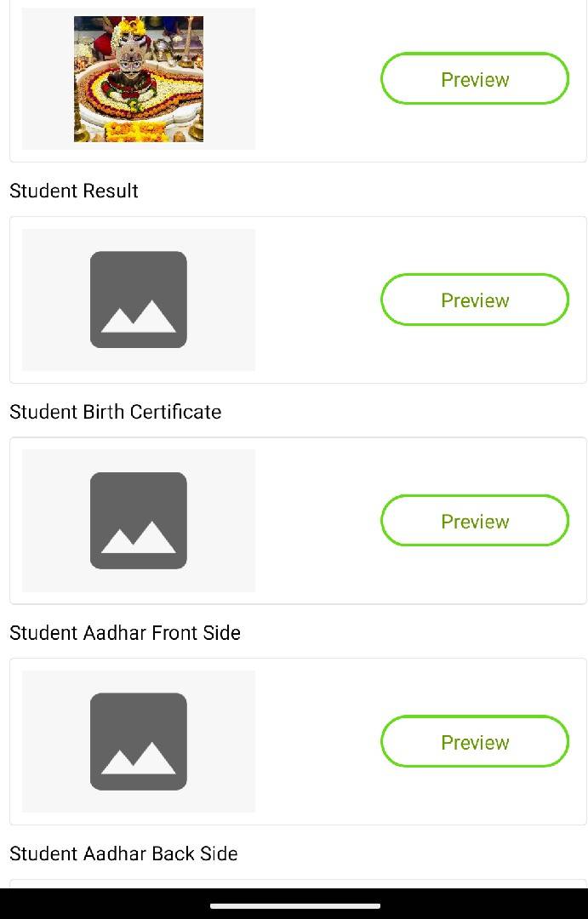Tap the image placeholder icon under Student Result
This screenshot has width=588, height=919.
click(x=139, y=300)
